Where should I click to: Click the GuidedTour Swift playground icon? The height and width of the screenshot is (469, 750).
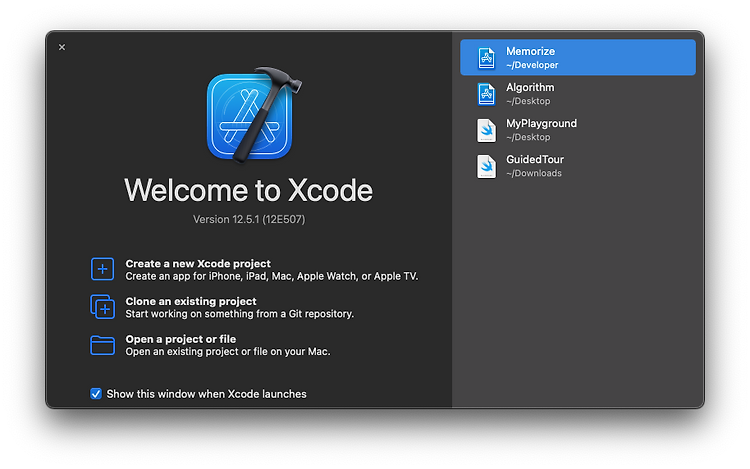pos(486,166)
